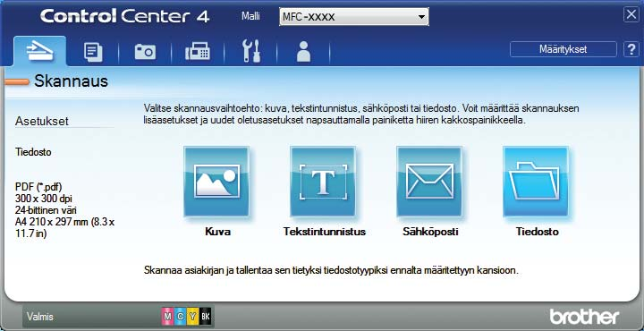
Task: Click the black BK ink indicator
Action: coord(206,317)
